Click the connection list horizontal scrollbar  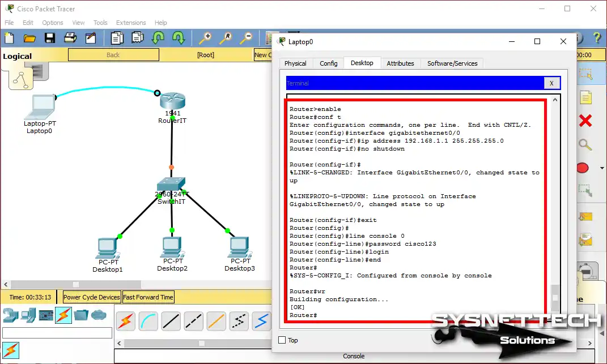point(201,343)
